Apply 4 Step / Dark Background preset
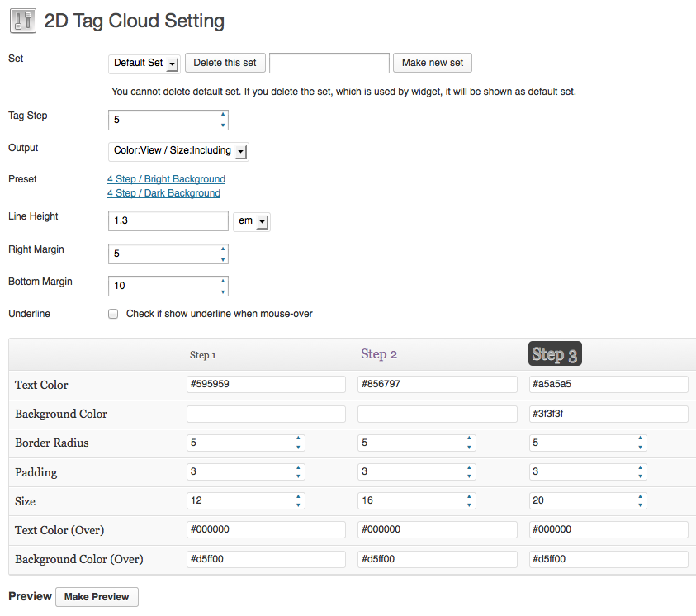The width and height of the screenshot is (696, 616). tap(163, 193)
